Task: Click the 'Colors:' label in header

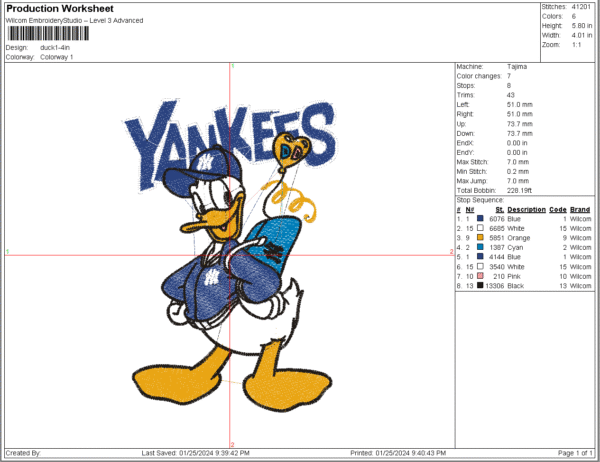Action: [x=552, y=16]
